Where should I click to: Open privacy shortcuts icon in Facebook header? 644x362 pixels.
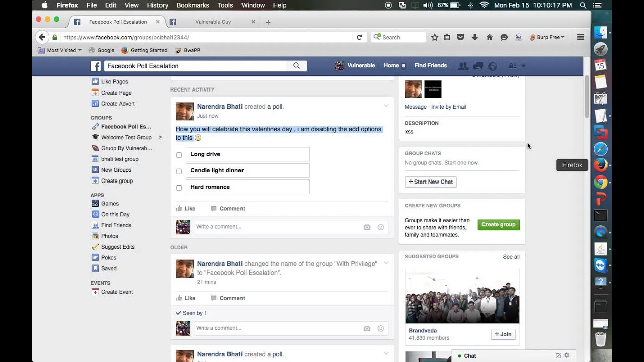(513, 66)
